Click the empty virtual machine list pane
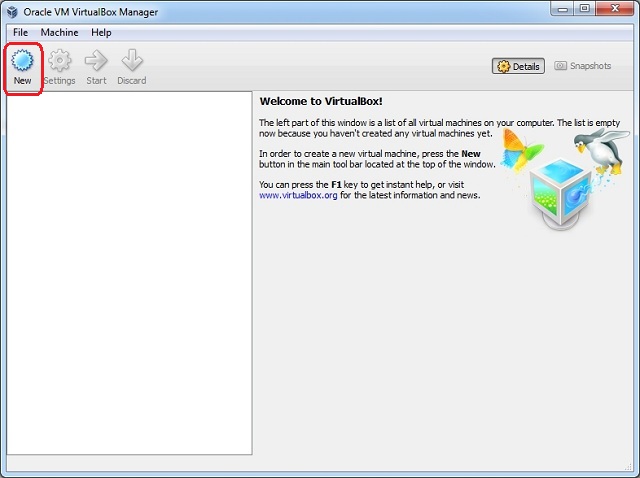The width and height of the screenshot is (640, 478). (x=129, y=273)
